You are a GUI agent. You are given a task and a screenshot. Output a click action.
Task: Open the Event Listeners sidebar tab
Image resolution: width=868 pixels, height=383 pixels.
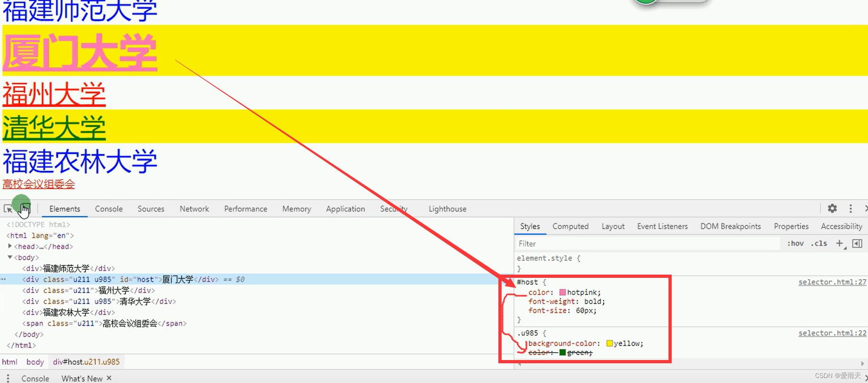point(662,226)
